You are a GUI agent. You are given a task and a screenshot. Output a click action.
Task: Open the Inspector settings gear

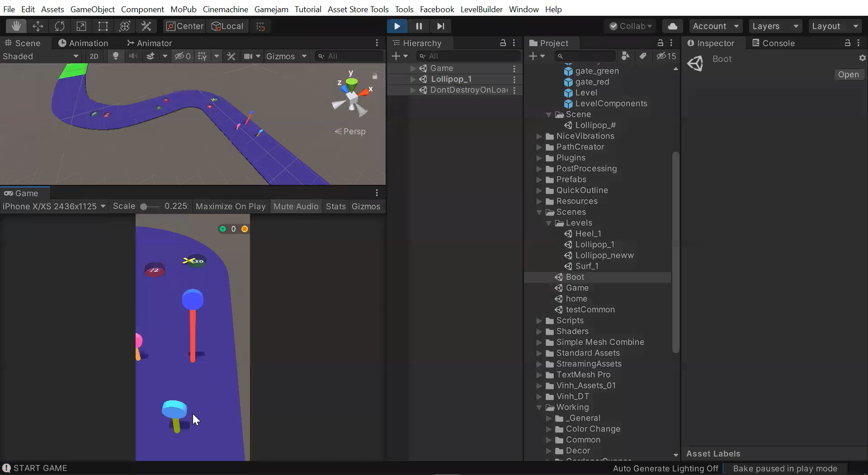[862, 58]
